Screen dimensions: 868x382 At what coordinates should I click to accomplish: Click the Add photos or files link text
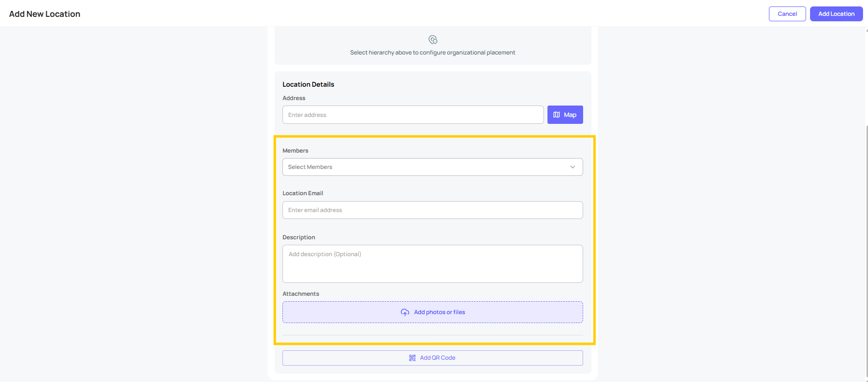439,312
